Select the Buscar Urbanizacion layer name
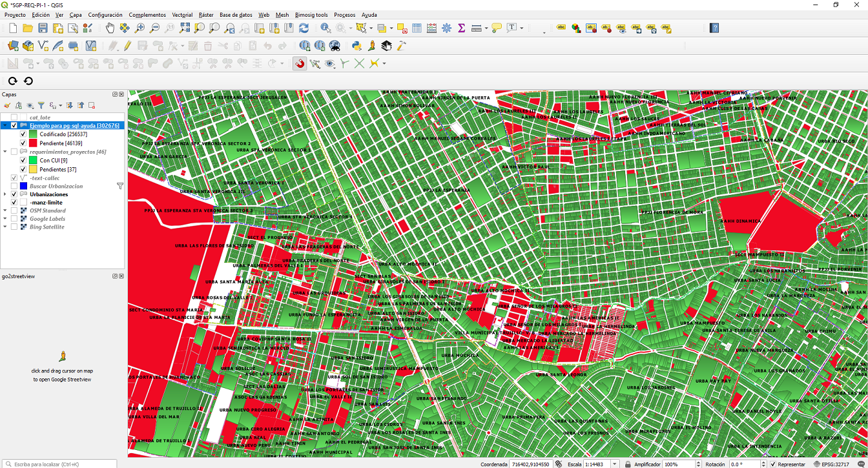Screen dimensions: 868x468 pyautogui.click(x=56, y=186)
